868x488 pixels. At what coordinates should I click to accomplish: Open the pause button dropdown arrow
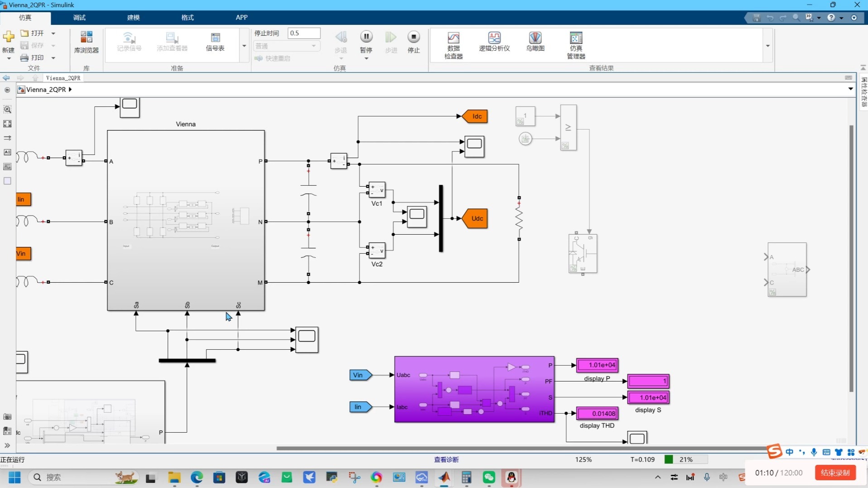pyautogui.click(x=366, y=58)
